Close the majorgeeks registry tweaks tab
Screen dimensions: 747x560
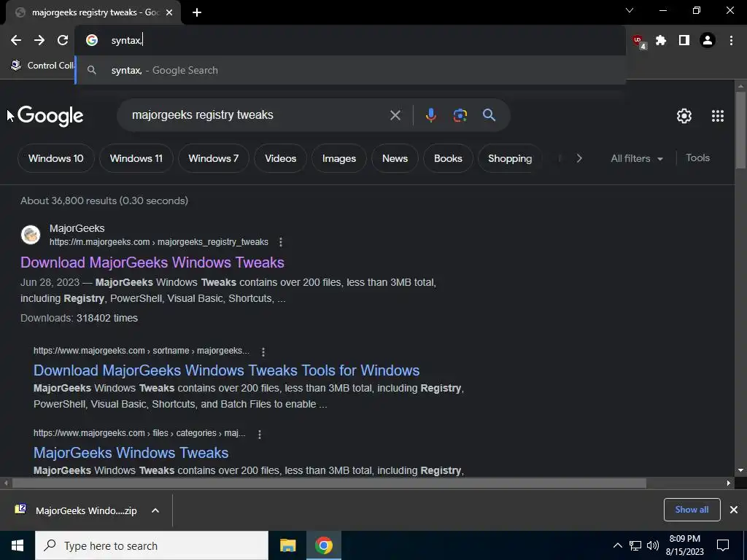[x=169, y=13]
